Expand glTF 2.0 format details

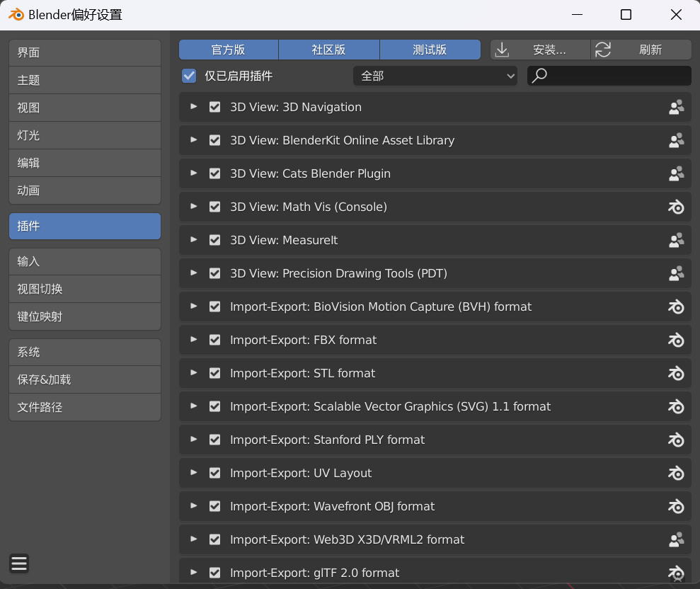coord(193,572)
